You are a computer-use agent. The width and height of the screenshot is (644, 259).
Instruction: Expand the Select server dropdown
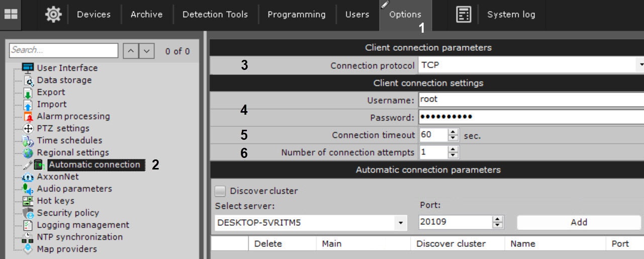point(401,222)
